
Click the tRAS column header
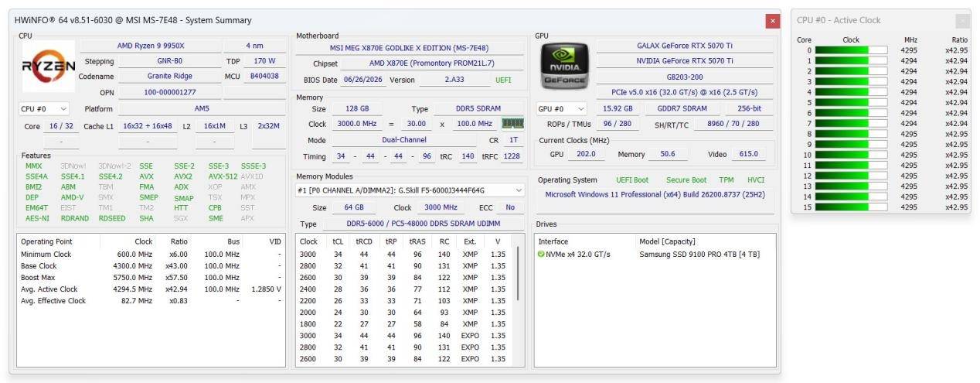tap(417, 241)
